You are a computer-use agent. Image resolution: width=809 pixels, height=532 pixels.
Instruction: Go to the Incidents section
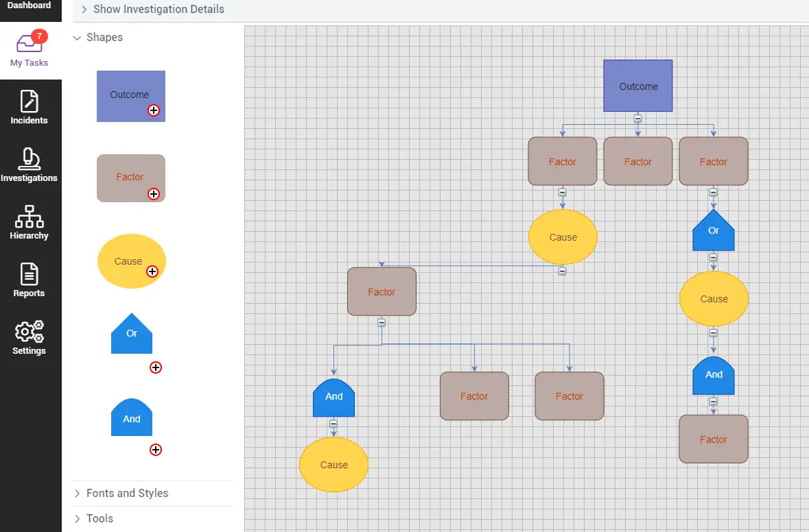point(30,107)
